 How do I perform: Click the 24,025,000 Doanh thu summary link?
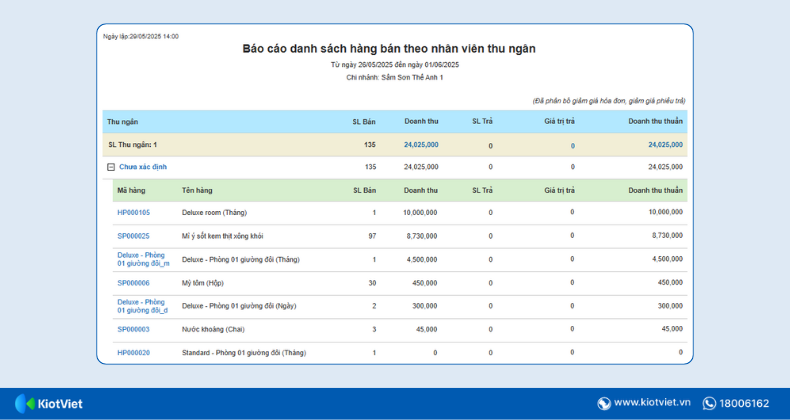click(421, 145)
